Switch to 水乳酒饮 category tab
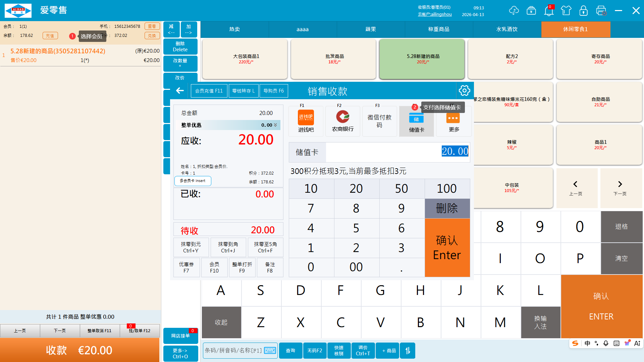The image size is (644, 362). tap(507, 29)
